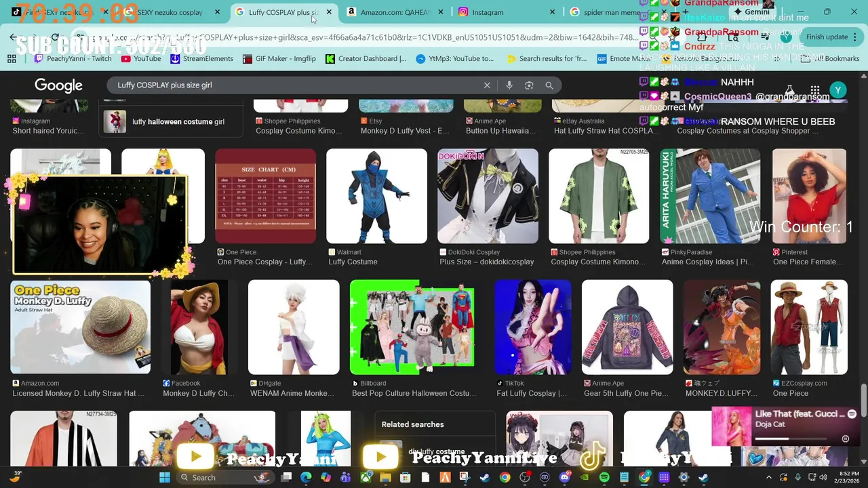Open the StreamElements bookmark

point(202,59)
